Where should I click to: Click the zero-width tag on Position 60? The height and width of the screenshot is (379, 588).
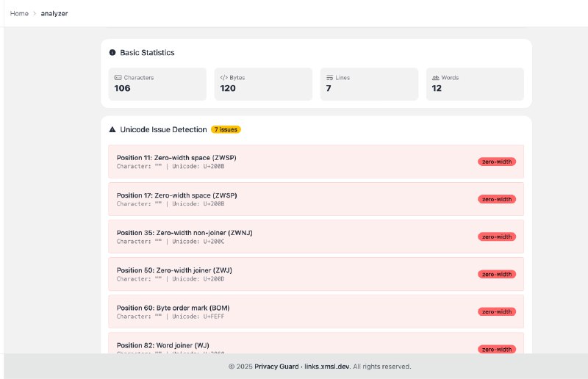[x=496, y=311]
